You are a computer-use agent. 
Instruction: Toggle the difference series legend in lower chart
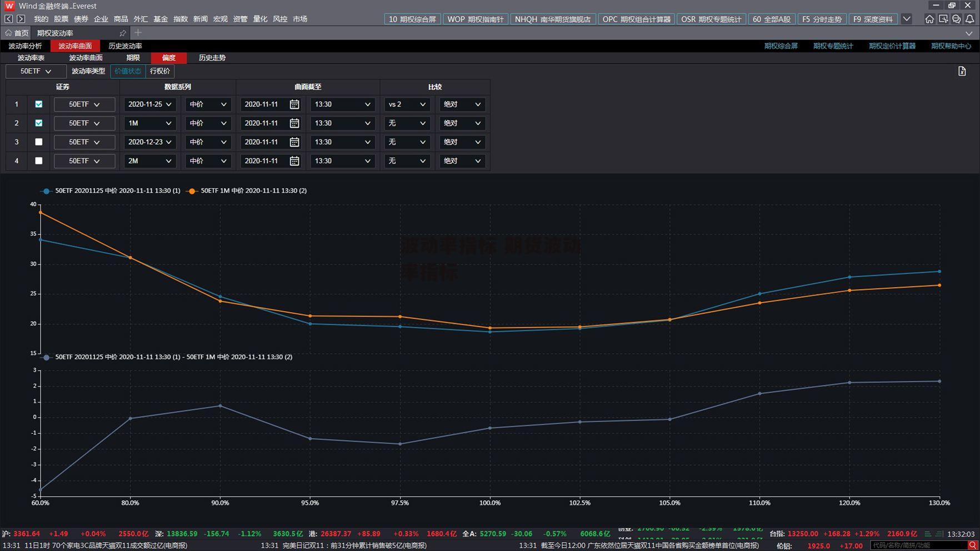(167, 357)
